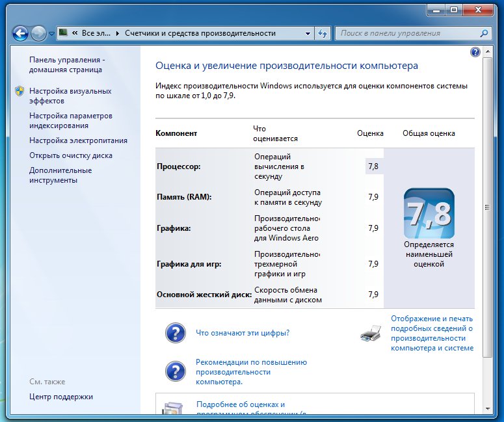
Task: Click 'Открыть очистку диска' link
Action: [71, 155]
